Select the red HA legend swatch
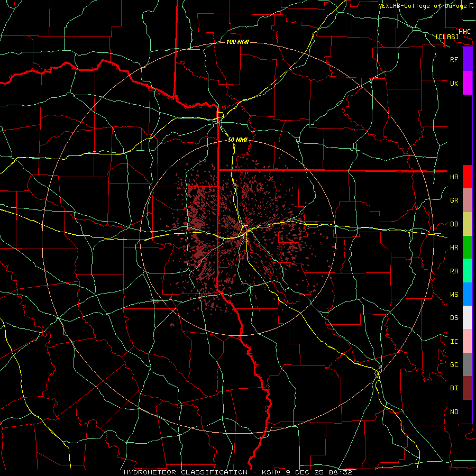476x476 pixels. [467, 177]
